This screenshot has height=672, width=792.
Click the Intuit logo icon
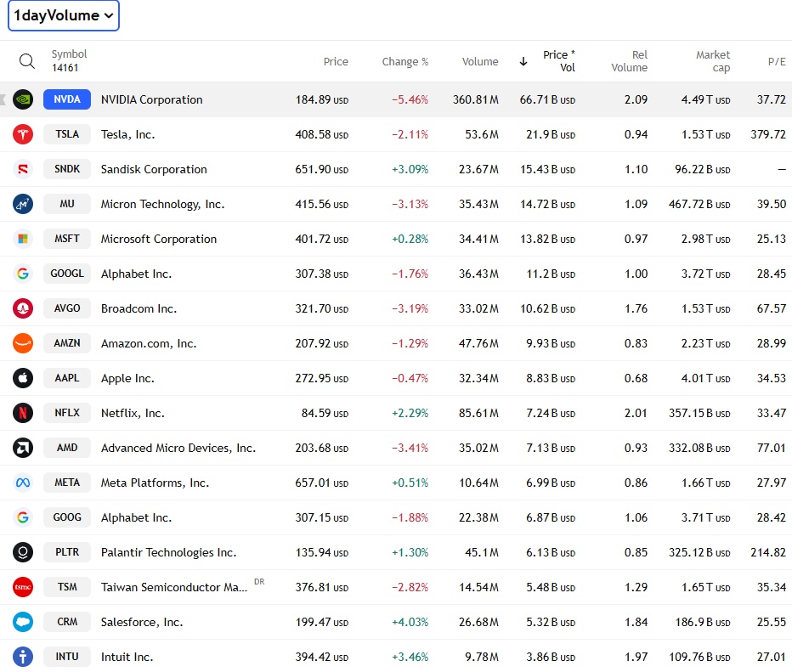[23, 657]
